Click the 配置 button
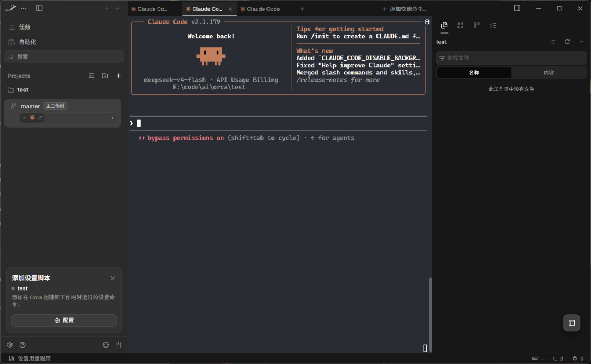The height and width of the screenshot is (364, 591). point(64,320)
